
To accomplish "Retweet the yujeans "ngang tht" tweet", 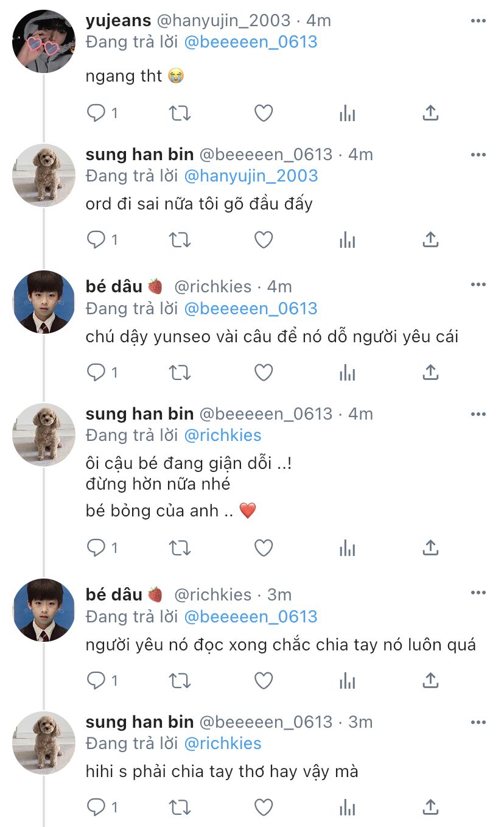I will click(x=180, y=113).
